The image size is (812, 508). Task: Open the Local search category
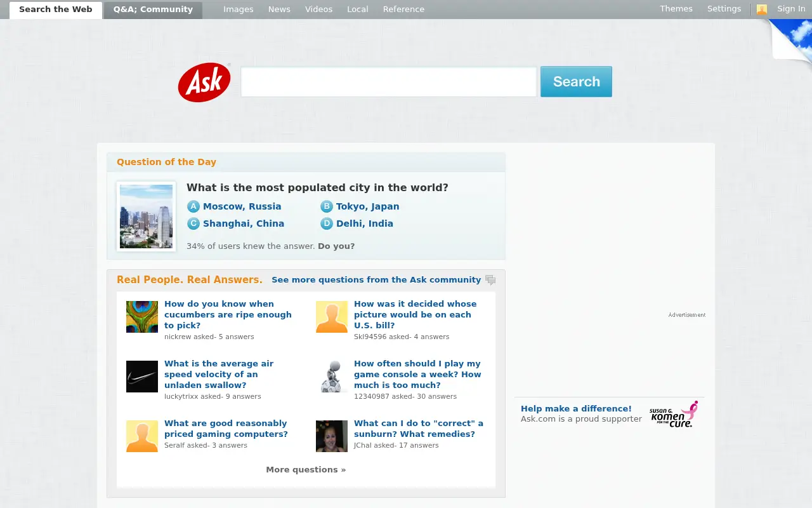tap(358, 10)
